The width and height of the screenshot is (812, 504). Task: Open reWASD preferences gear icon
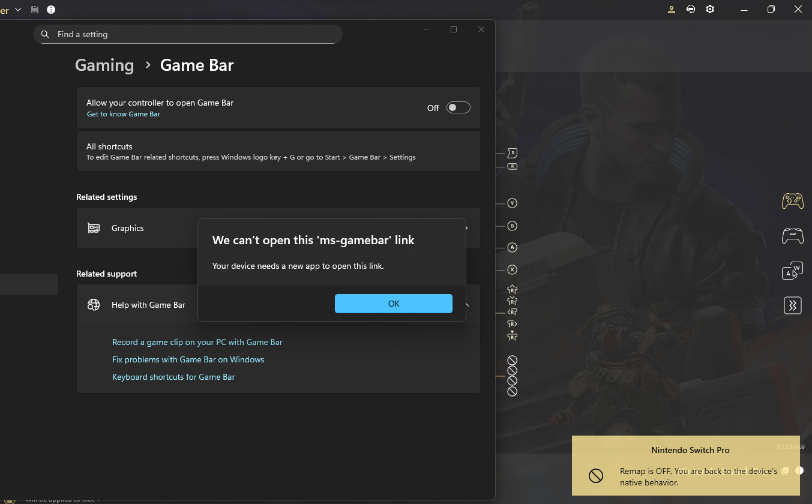710,10
